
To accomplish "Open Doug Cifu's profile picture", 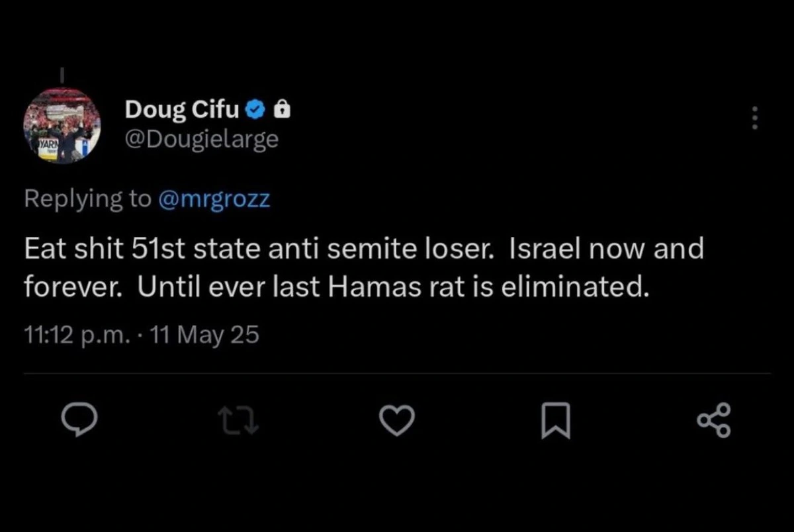I will tap(62, 125).
